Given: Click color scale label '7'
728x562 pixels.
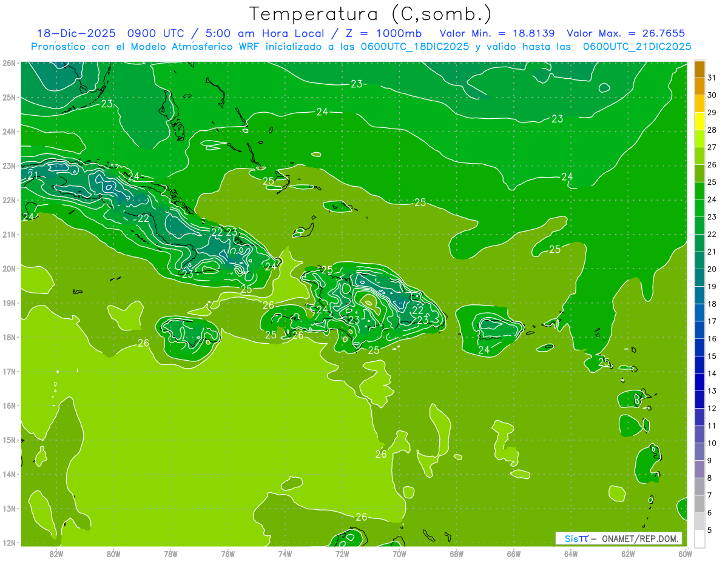Looking at the screenshot, I should (709, 495).
